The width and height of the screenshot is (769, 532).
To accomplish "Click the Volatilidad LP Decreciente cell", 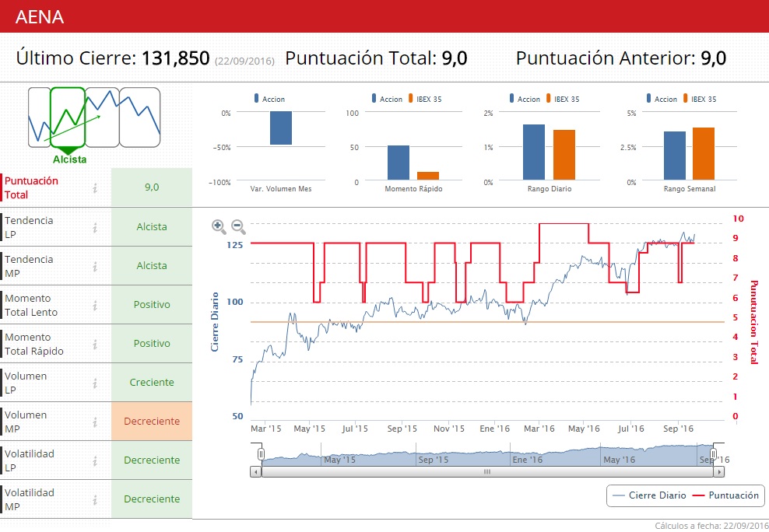I will click(152, 460).
